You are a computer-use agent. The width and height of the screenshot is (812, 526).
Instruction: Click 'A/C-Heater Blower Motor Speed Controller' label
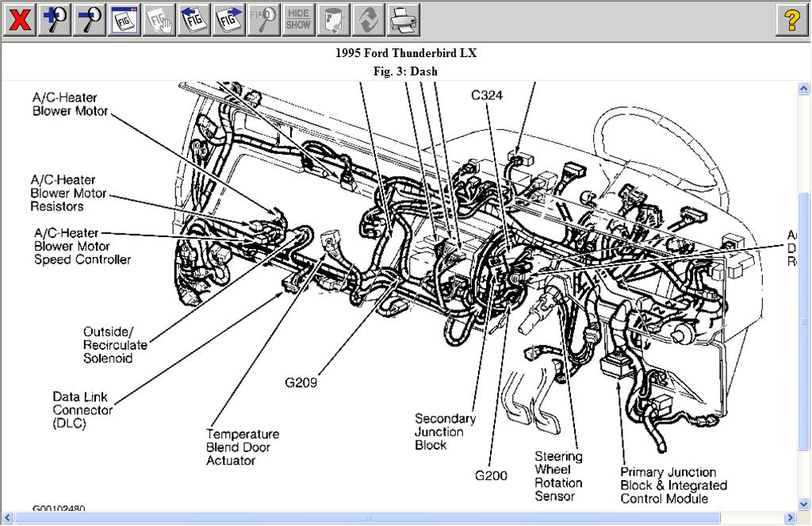pos(82,246)
